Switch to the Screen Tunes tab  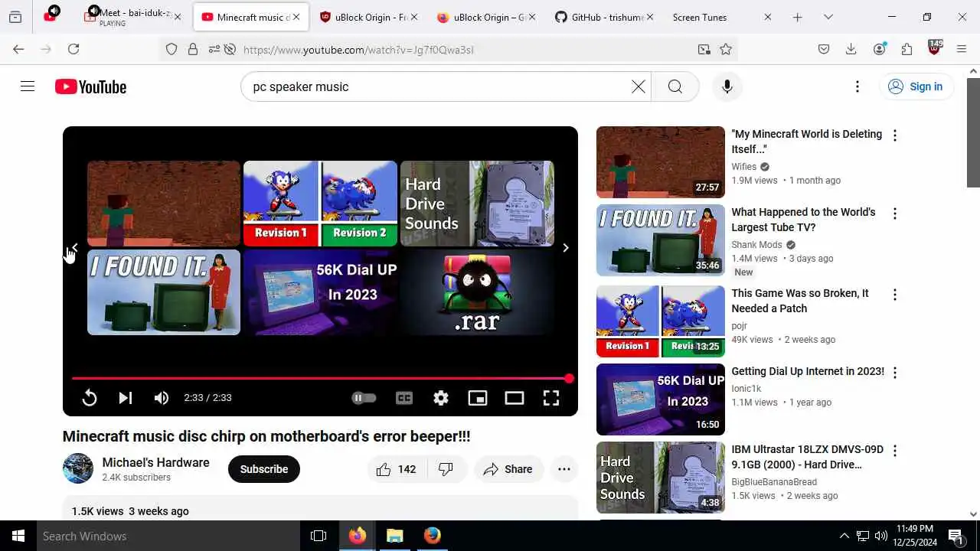(x=720, y=17)
